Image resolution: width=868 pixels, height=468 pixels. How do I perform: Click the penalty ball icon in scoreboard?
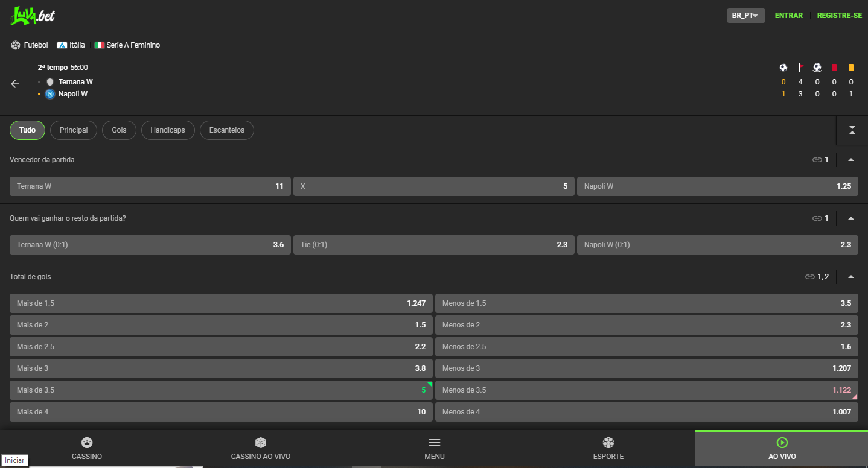(817, 68)
